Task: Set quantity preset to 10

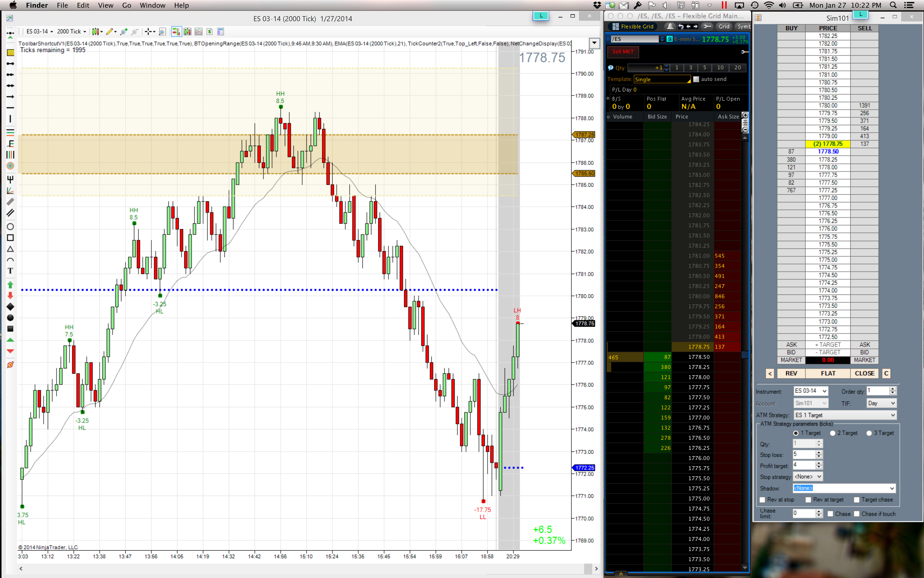Action: [x=720, y=68]
